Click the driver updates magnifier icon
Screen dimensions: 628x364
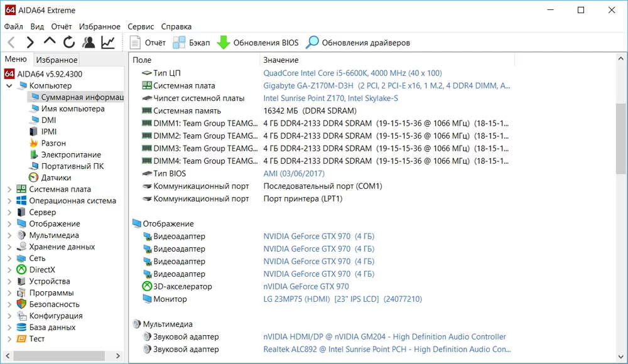click(x=312, y=43)
